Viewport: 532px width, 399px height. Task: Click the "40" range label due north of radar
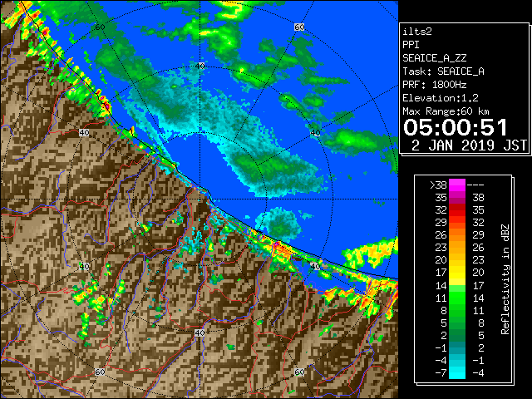click(x=199, y=66)
